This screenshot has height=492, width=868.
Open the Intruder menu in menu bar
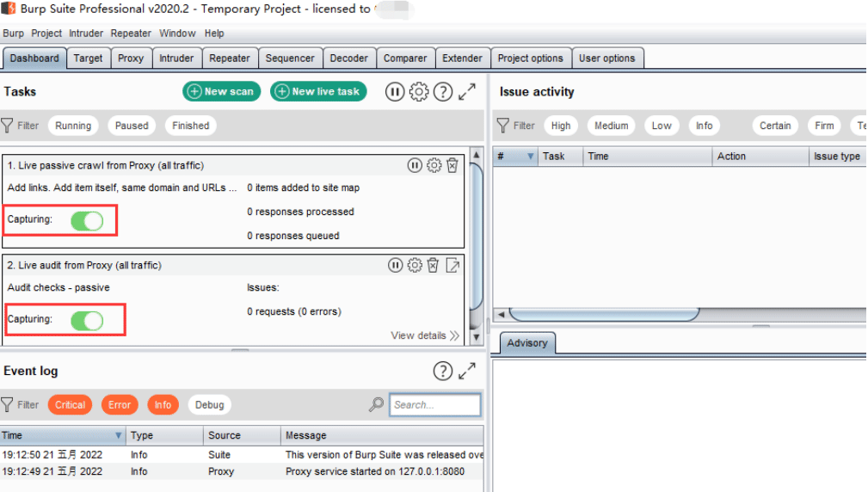(x=86, y=34)
